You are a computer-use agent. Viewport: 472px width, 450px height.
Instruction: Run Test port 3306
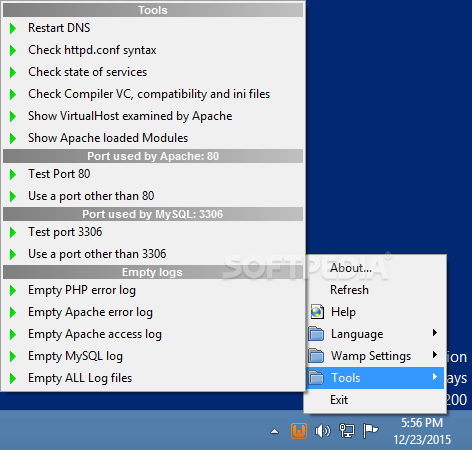pyautogui.click(x=153, y=232)
